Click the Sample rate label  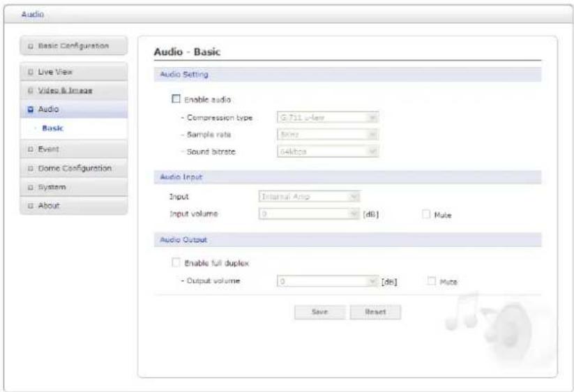coord(209,135)
